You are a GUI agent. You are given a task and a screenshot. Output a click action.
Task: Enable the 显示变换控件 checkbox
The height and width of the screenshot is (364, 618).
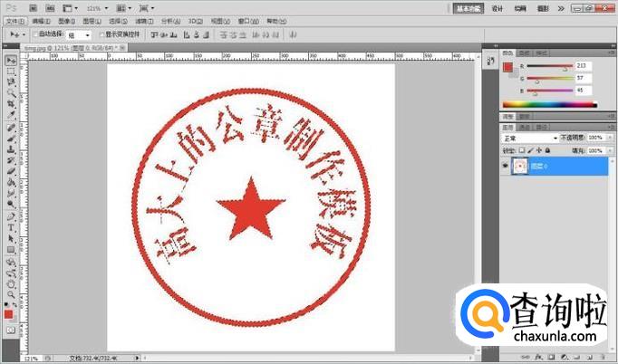[101, 34]
